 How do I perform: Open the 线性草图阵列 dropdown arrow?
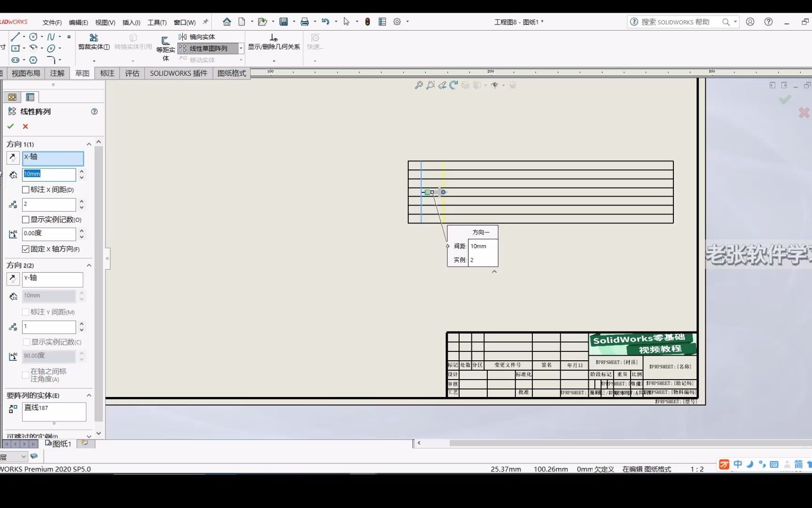click(242, 48)
